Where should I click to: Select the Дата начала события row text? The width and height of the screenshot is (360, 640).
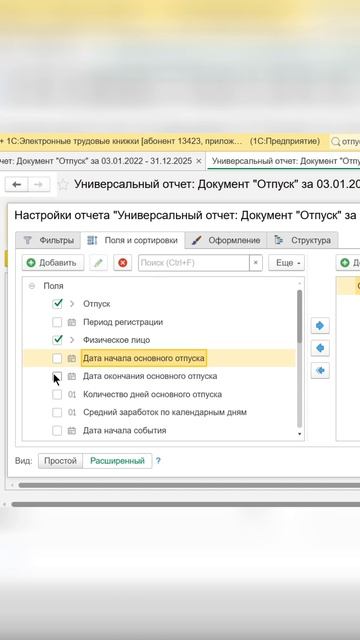[x=124, y=431]
